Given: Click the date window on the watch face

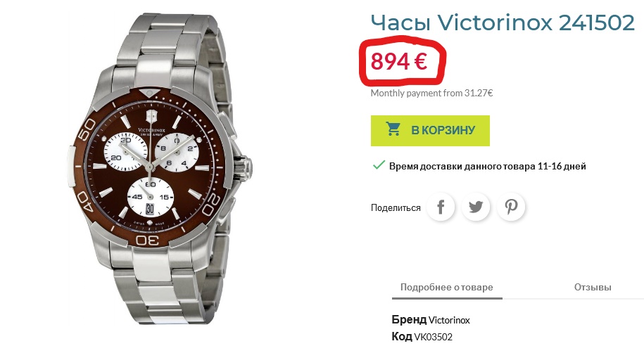Looking at the screenshot, I should click(150, 209).
